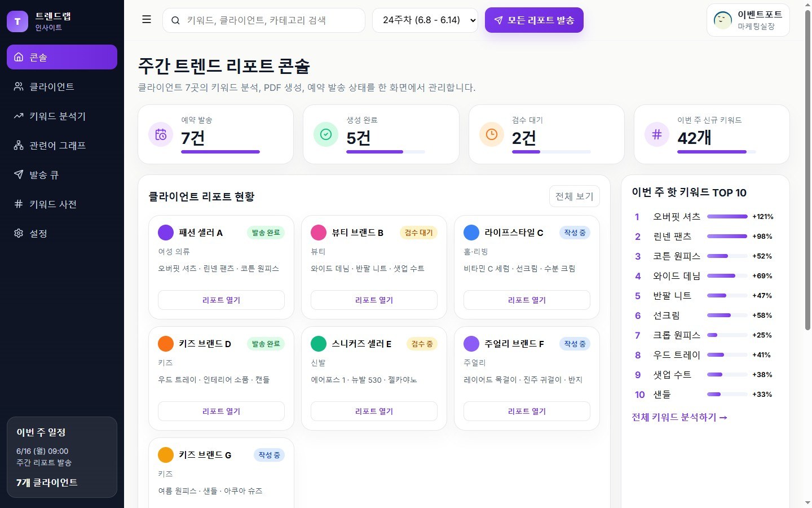Click the check icon on 생성 완료 card
Screen dimensions: 812x508
326,134
